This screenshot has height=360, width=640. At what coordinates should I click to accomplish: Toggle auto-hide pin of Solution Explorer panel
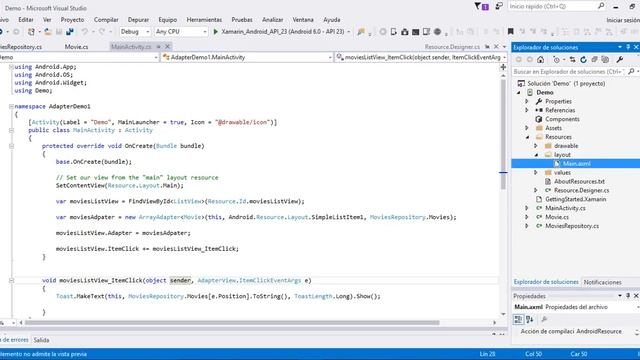628,47
